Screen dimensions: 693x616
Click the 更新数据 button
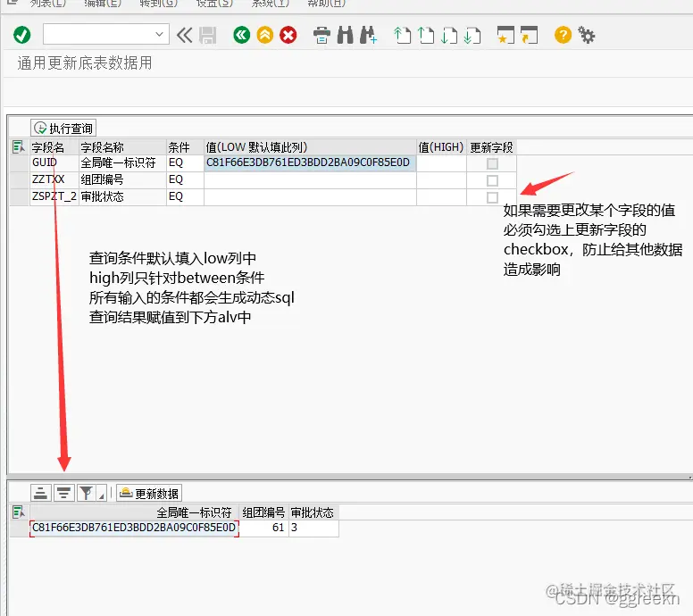point(149,493)
